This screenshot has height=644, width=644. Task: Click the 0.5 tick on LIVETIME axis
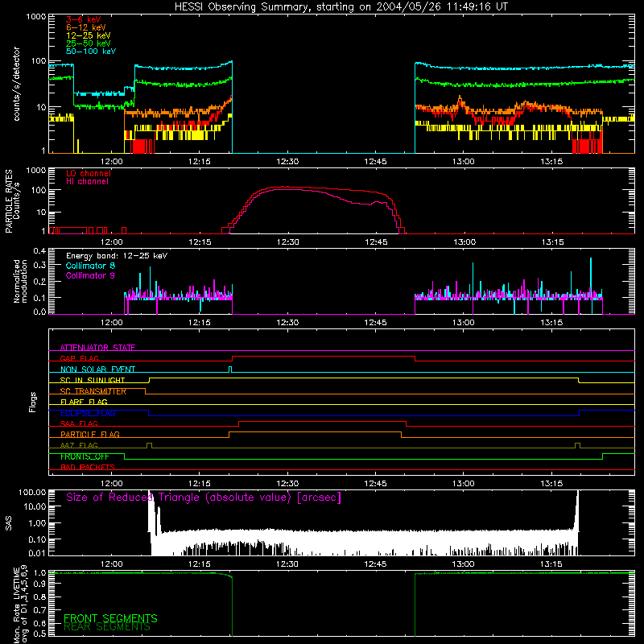[39, 634]
